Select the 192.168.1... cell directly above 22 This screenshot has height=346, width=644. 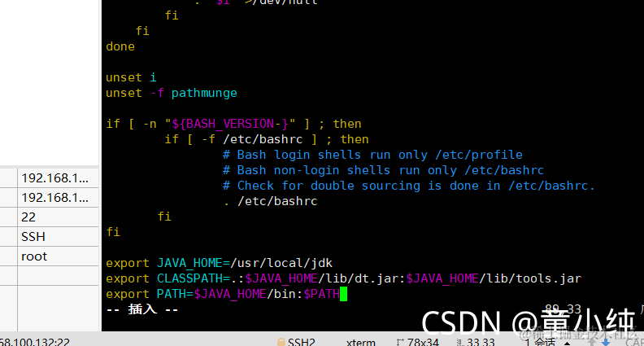click(58, 198)
